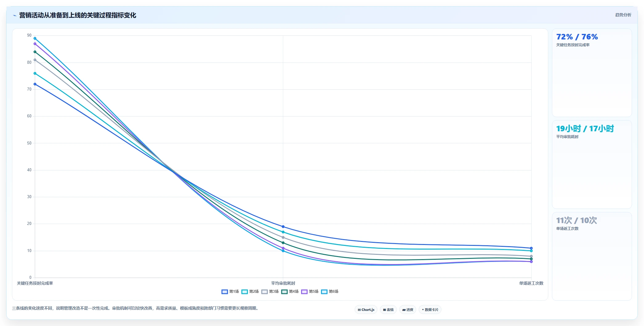Click the y-axis tick label 50
This screenshot has width=644, height=326.
click(29, 143)
